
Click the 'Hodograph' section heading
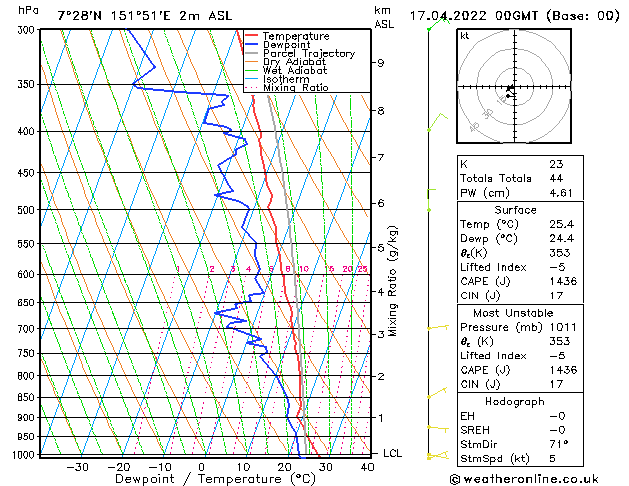[x=515, y=402]
